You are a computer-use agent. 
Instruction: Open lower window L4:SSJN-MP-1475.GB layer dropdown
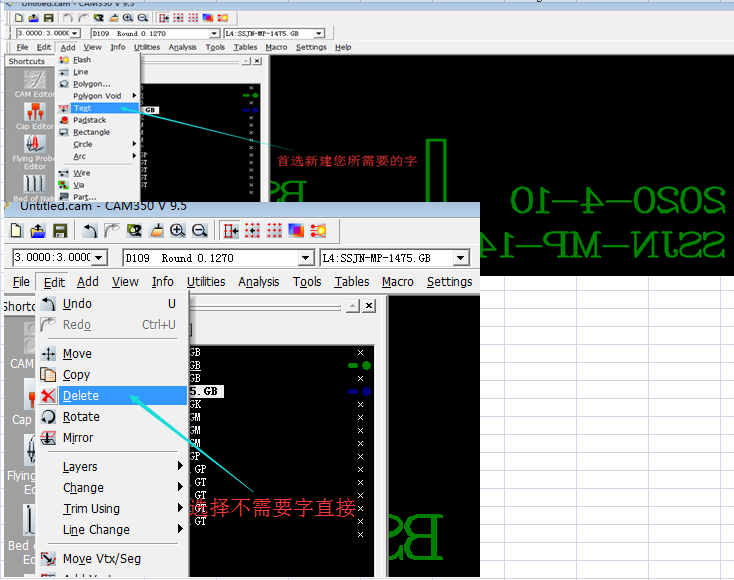(x=460, y=258)
